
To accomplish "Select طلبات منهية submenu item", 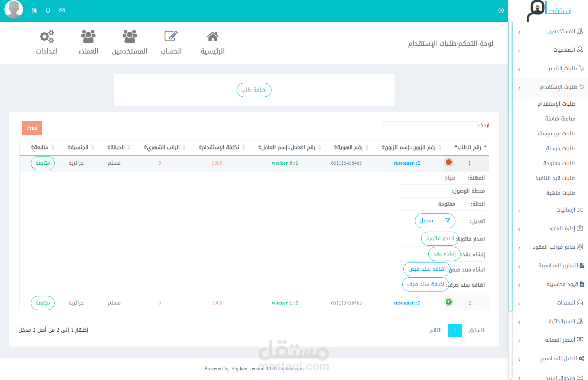I will pos(561,193).
